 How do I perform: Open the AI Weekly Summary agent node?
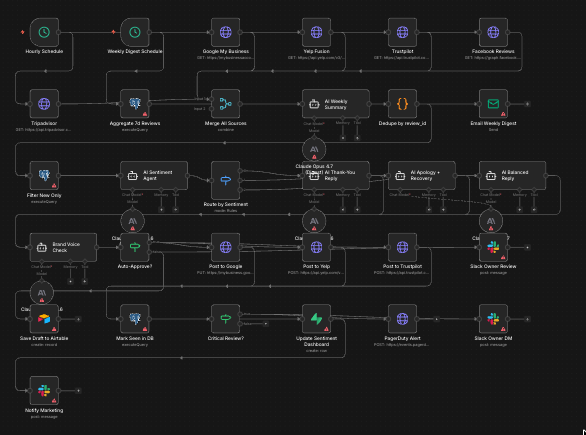(x=336, y=104)
